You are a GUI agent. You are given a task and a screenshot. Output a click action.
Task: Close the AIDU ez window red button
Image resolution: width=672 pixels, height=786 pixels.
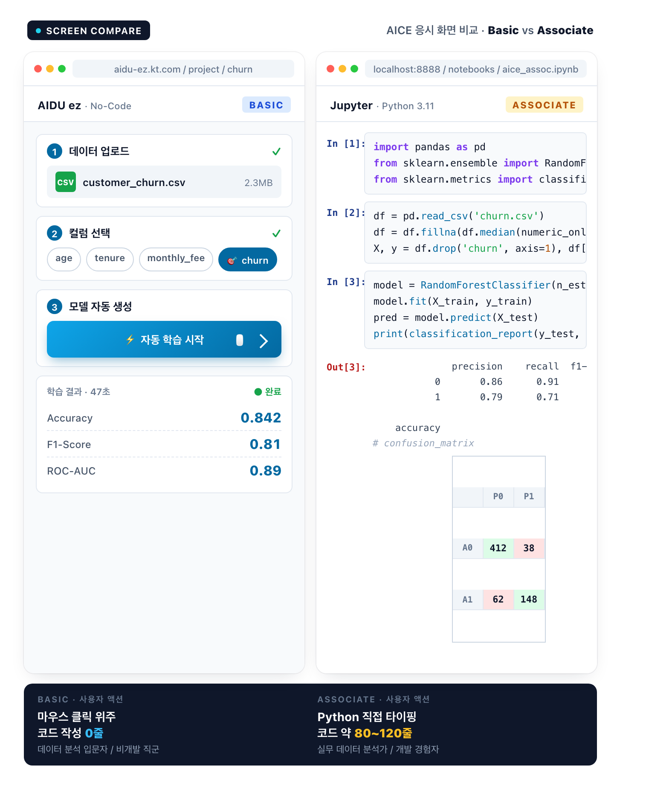coord(38,69)
